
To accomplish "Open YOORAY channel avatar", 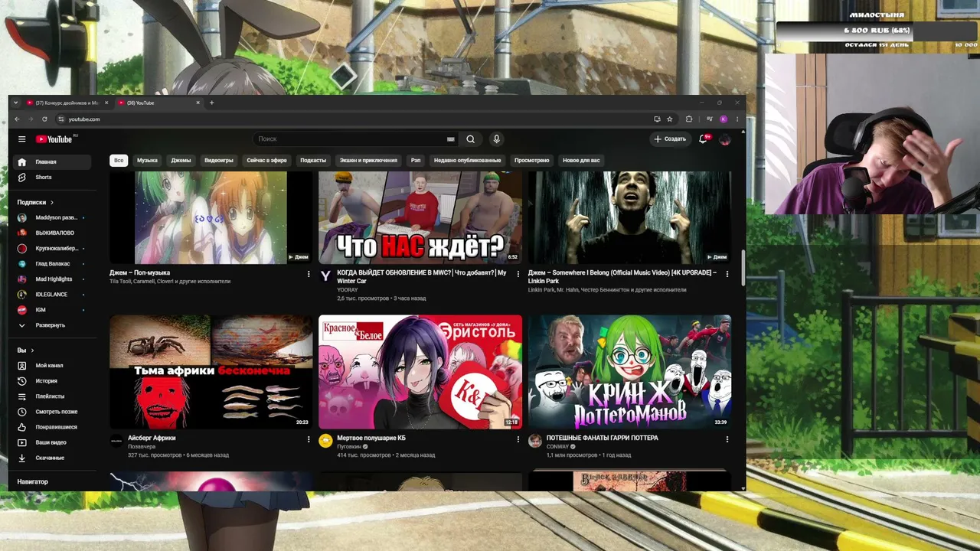I will click(325, 275).
